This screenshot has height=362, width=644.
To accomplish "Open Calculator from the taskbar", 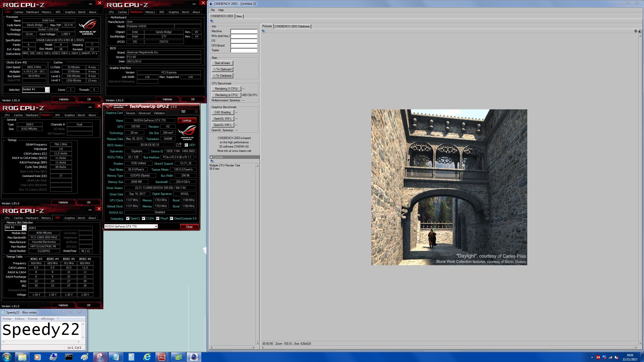I will 131,357.
